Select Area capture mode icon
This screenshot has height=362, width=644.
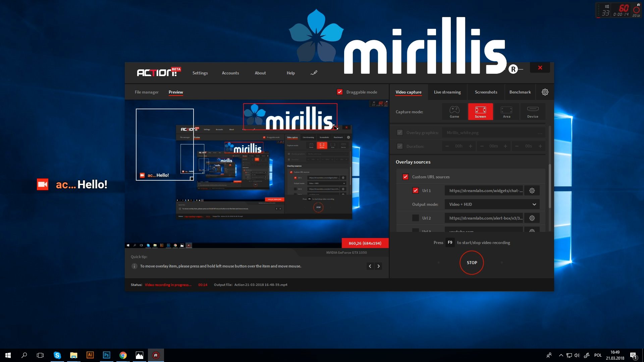506,111
